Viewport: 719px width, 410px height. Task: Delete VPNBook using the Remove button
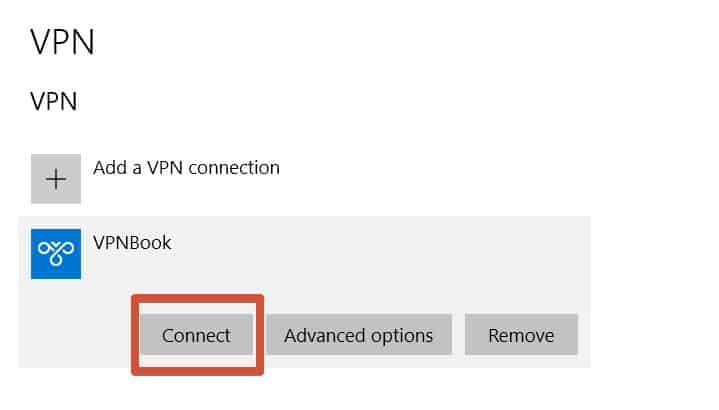pyautogui.click(x=521, y=335)
